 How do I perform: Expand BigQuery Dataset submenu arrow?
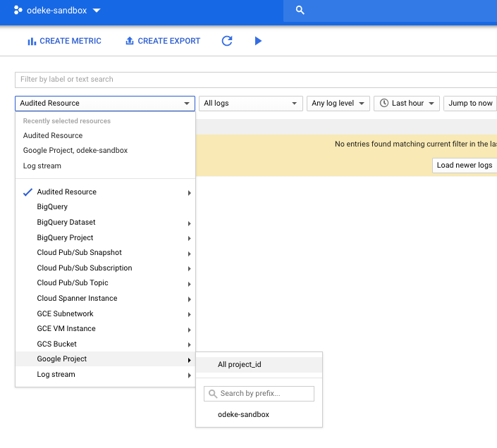[x=189, y=223]
